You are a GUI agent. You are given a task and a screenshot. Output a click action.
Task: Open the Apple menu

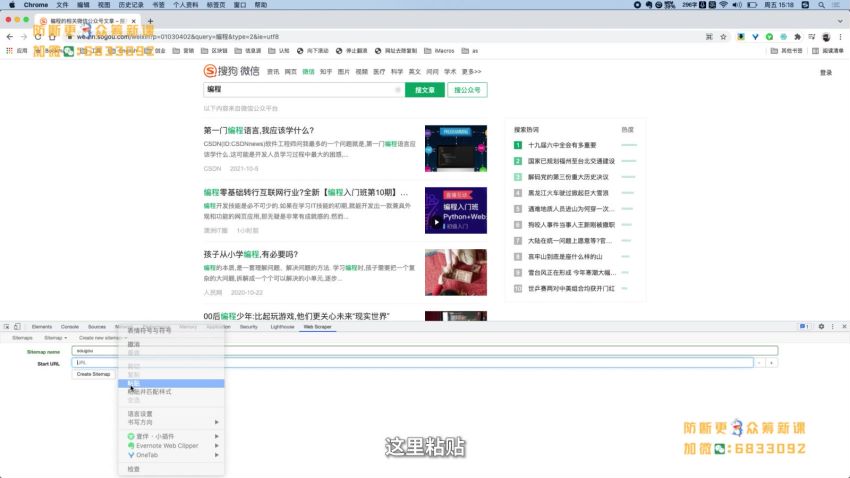click(12, 5)
